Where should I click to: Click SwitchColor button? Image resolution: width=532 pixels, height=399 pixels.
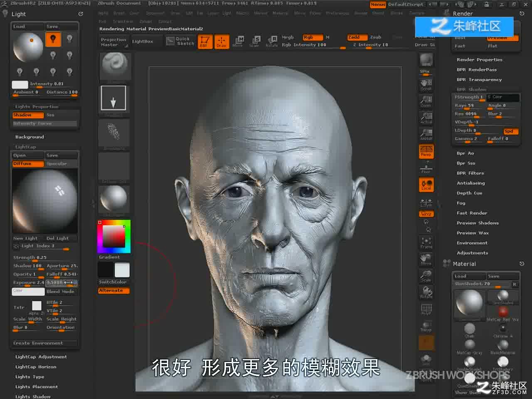113,282
